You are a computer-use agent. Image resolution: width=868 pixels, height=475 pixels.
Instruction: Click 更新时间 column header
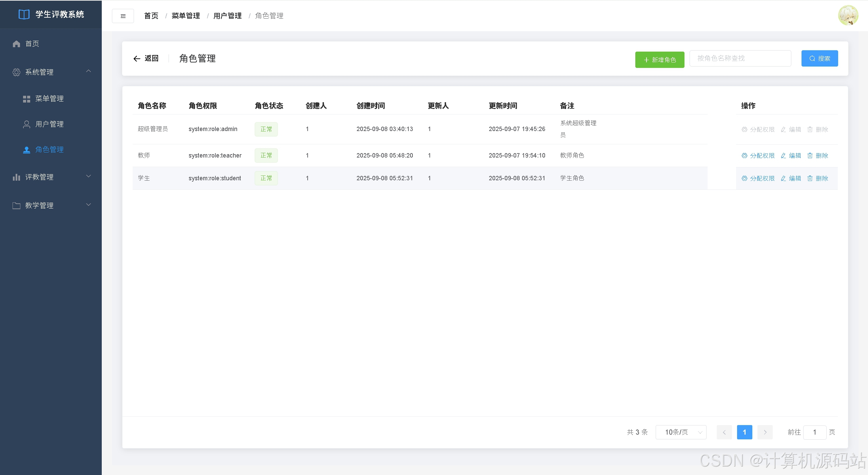click(503, 106)
